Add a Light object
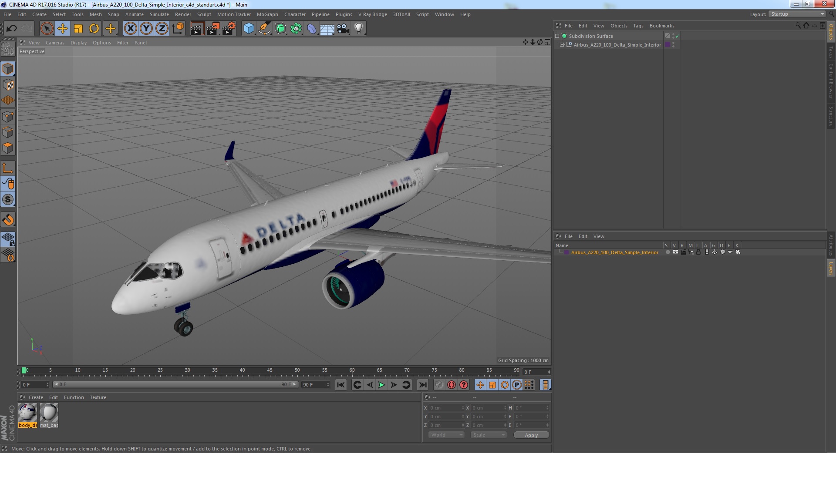This screenshot has width=836, height=504. [x=359, y=29]
